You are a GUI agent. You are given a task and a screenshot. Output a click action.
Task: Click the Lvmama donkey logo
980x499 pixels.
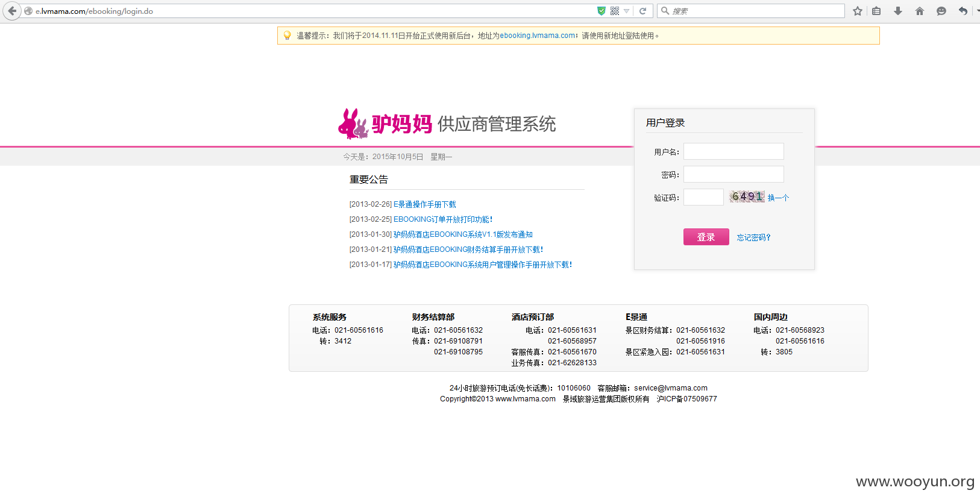pos(353,124)
